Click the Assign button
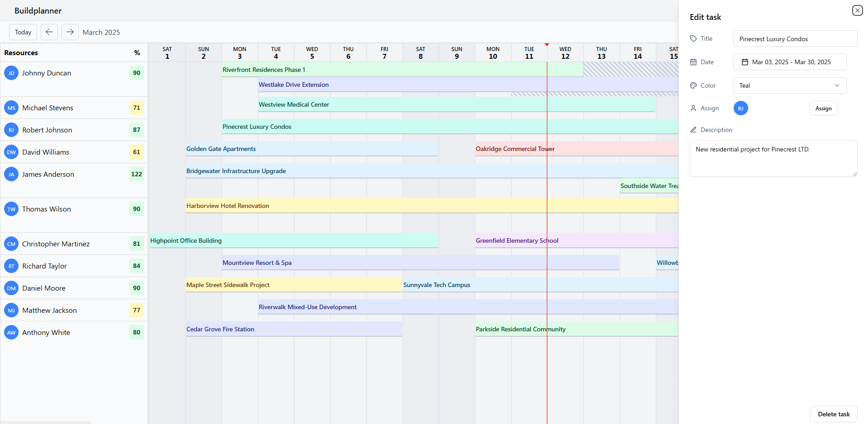This screenshot has height=424, width=868. pos(823,108)
